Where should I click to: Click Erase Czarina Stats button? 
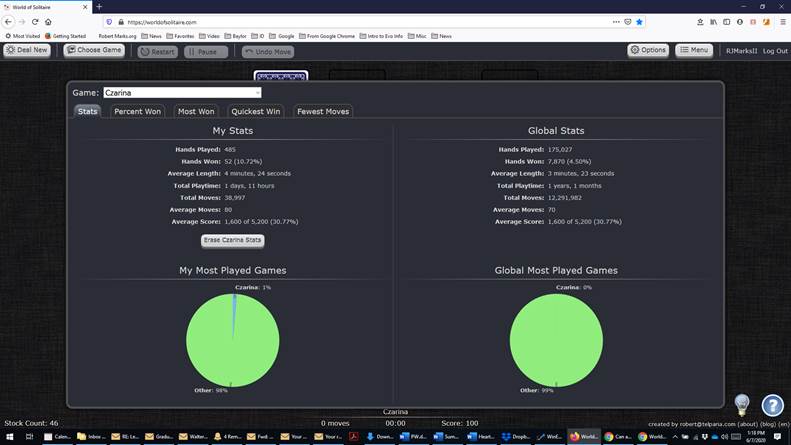[x=233, y=240]
